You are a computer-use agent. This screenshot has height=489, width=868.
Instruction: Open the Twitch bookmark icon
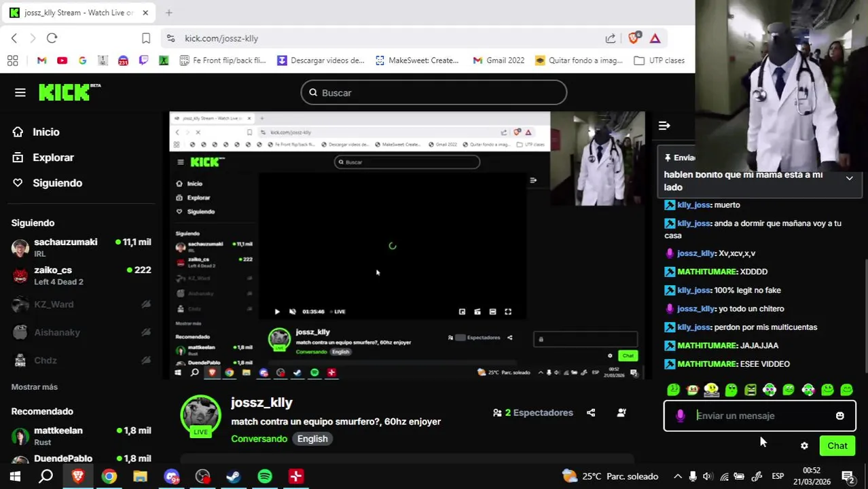143,60
